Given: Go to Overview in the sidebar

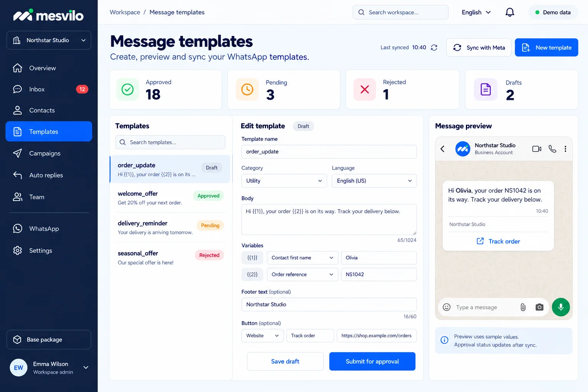Looking at the screenshot, I should (x=49, y=68).
